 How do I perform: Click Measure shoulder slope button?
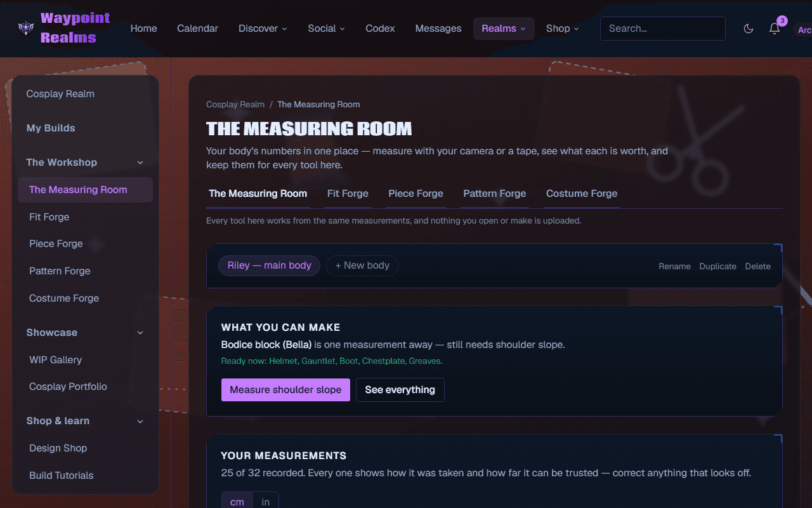click(285, 390)
